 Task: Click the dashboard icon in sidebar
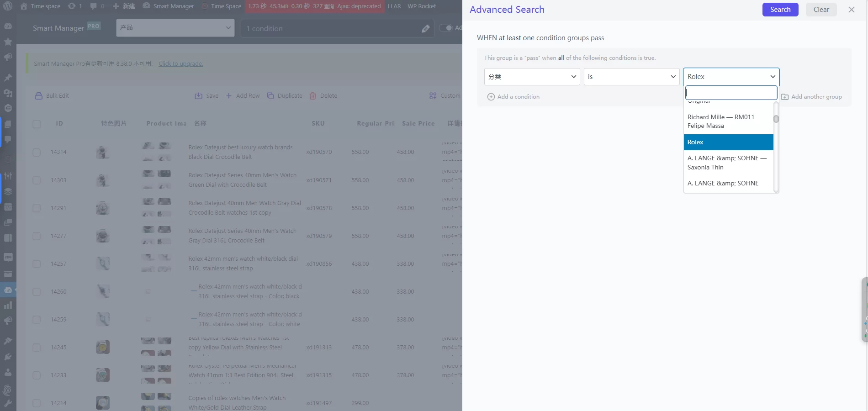click(x=8, y=26)
